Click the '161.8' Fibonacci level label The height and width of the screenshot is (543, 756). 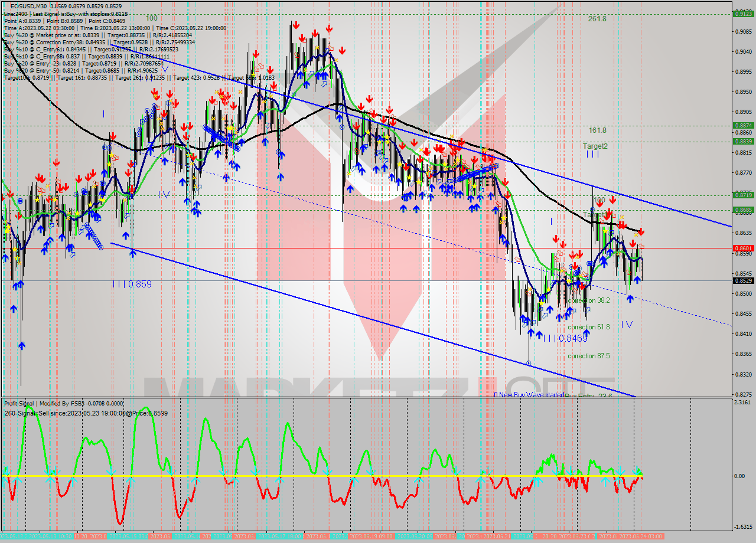(597, 130)
